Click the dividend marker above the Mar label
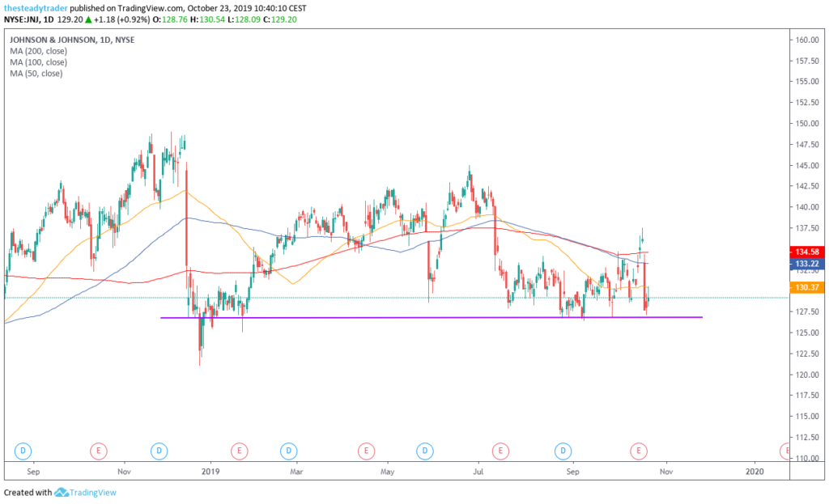 (289, 451)
